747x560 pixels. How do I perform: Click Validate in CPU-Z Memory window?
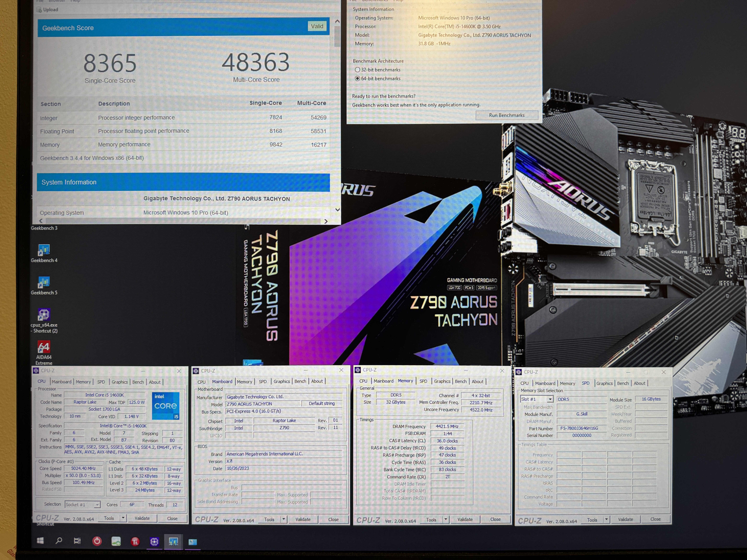tap(465, 519)
